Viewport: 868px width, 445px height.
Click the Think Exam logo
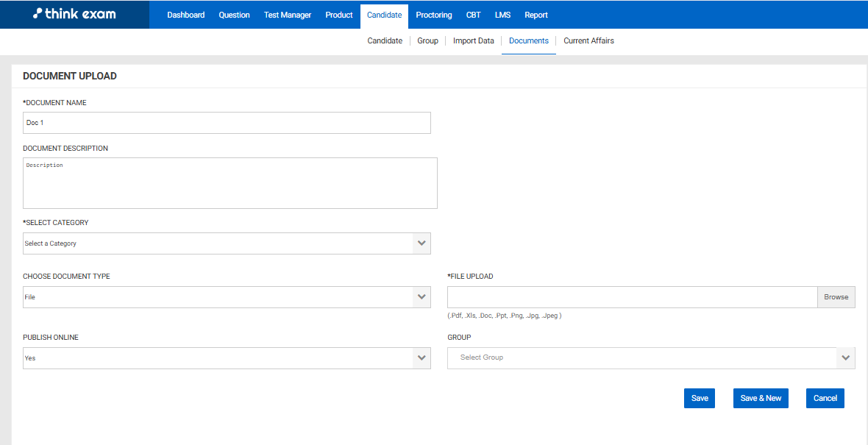74,14
